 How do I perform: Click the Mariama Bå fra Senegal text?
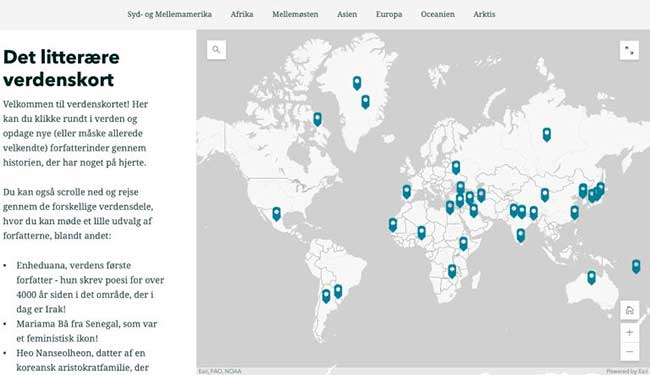[87, 331]
